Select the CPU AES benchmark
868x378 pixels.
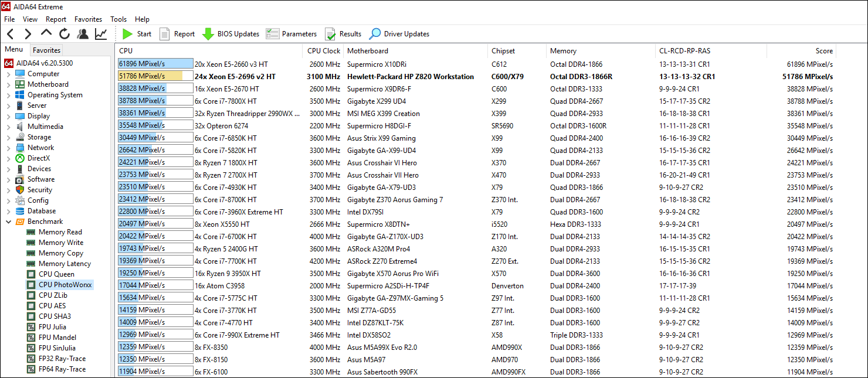(52, 306)
